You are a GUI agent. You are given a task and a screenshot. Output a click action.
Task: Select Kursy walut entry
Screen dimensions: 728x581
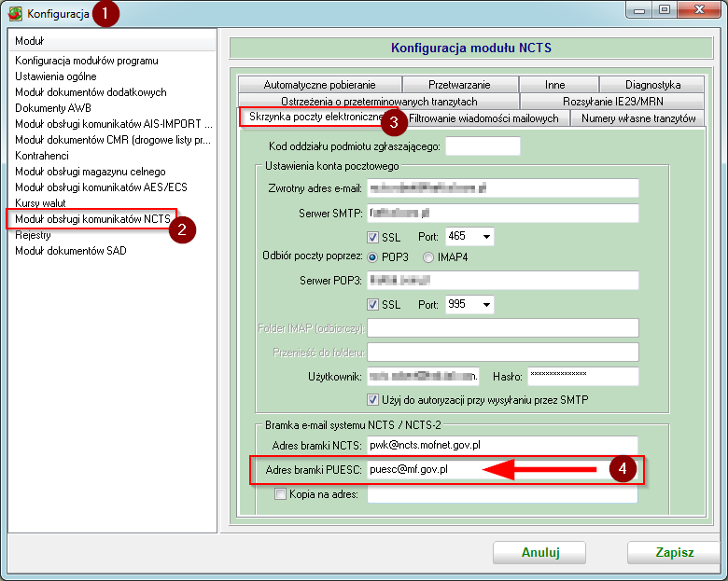40,202
